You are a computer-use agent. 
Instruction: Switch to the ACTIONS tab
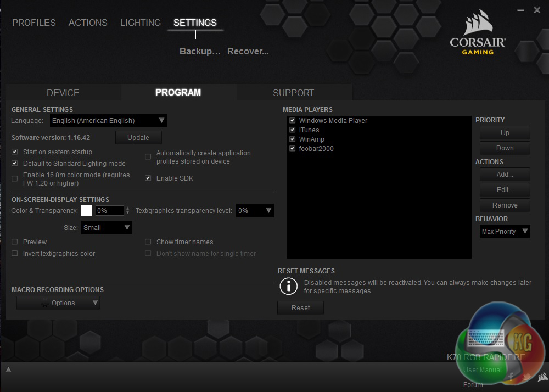coord(88,23)
